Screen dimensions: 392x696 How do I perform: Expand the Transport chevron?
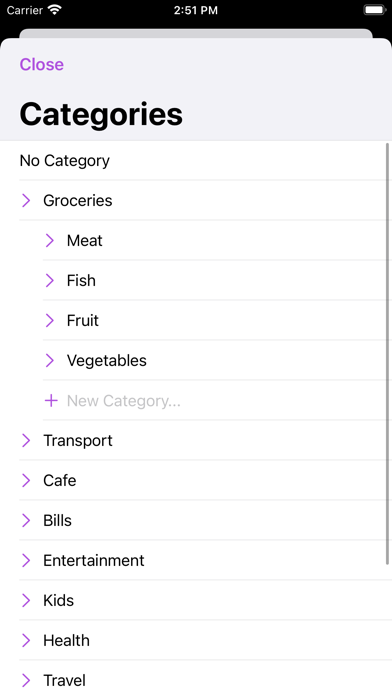pos(26,440)
